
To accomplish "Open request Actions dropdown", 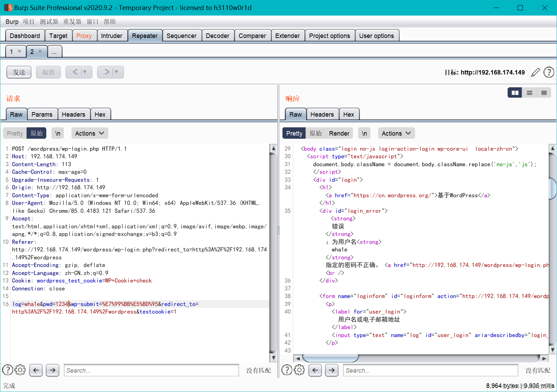I will [x=90, y=133].
